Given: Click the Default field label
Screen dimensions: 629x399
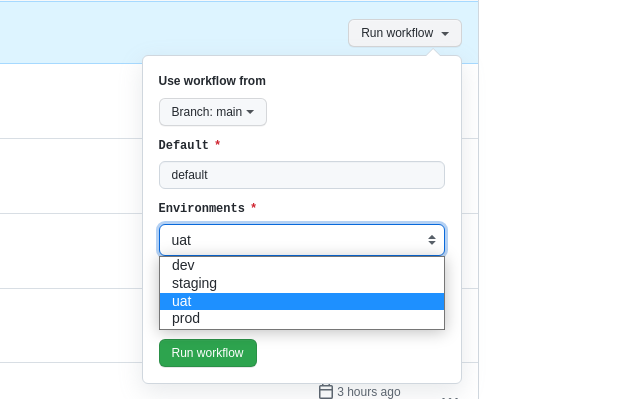Looking at the screenshot, I should [x=183, y=145].
